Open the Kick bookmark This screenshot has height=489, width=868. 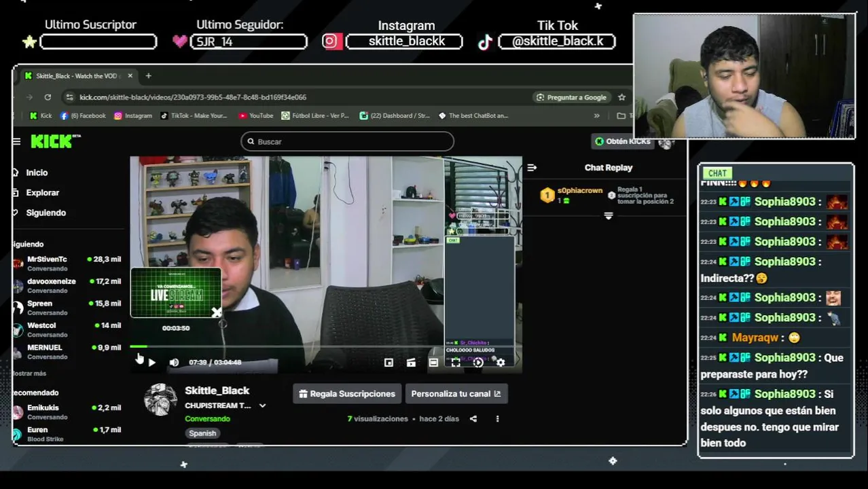(x=41, y=115)
